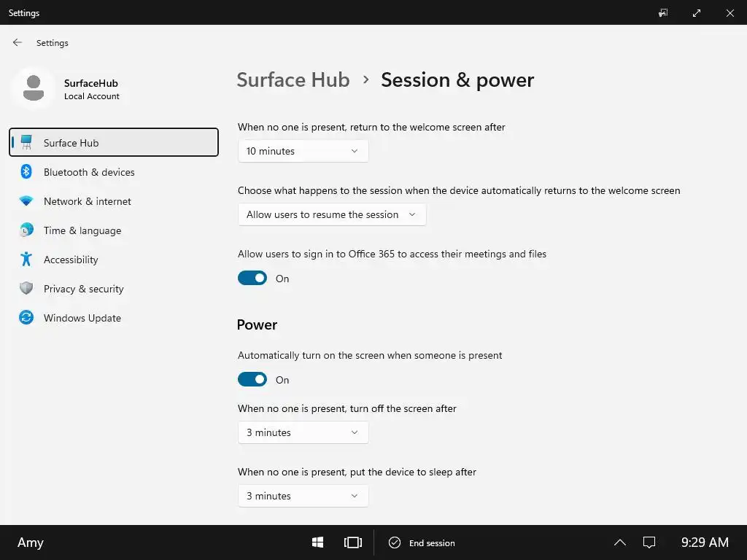Viewport: 747px width, 560px height.
Task: Click the End session checkmark icon
Action: tap(395, 542)
